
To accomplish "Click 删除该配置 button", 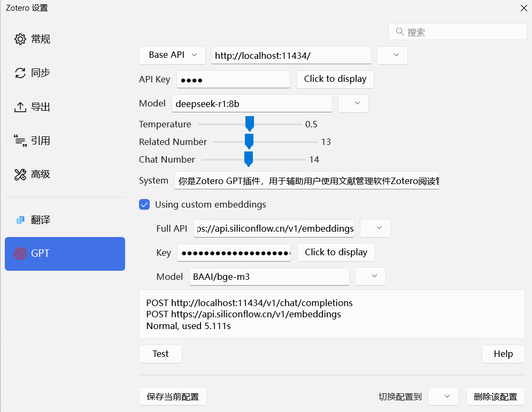I will pos(495,396).
